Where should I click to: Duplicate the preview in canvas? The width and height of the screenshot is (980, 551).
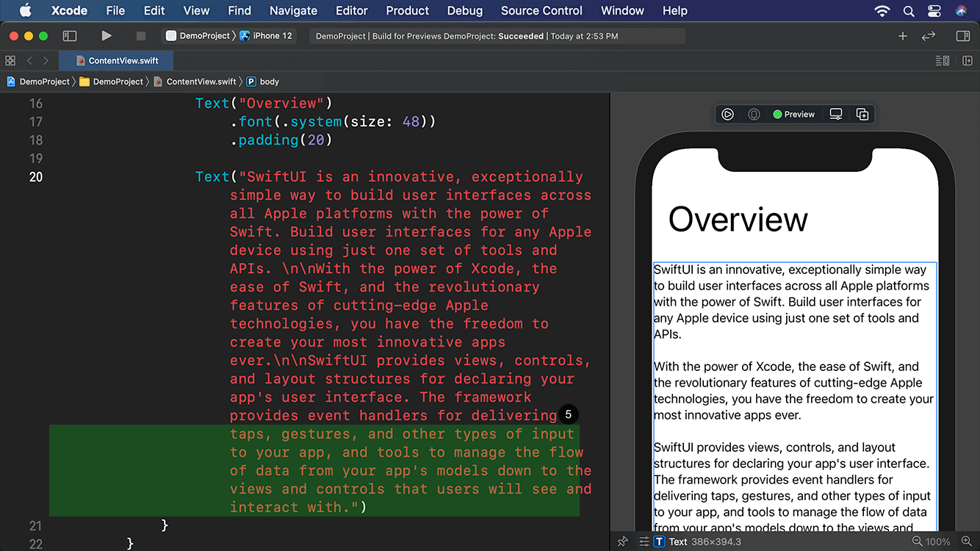(862, 114)
